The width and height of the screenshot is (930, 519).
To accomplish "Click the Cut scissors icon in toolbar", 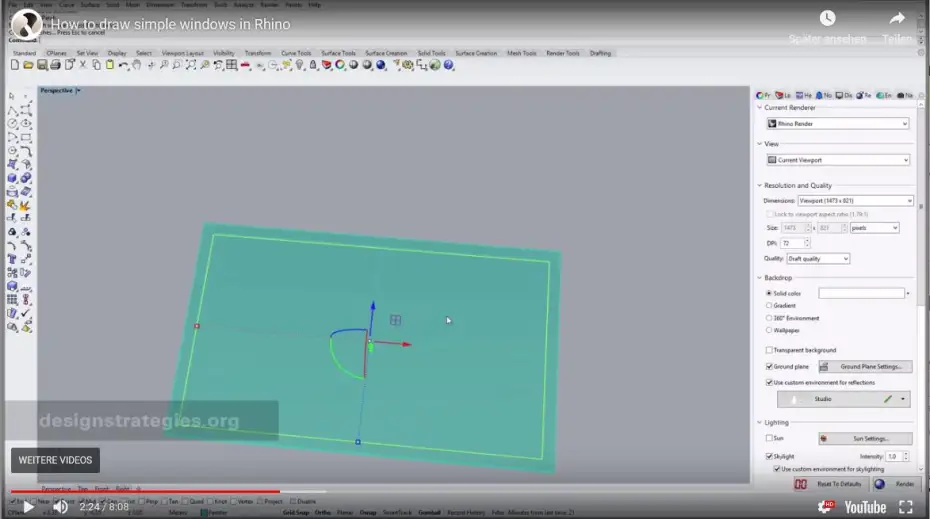I will tap(83, 65).
